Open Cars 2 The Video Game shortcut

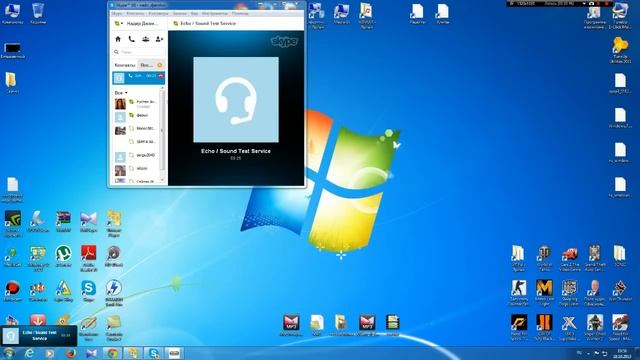pyautogui.click(x=570, y=258)
